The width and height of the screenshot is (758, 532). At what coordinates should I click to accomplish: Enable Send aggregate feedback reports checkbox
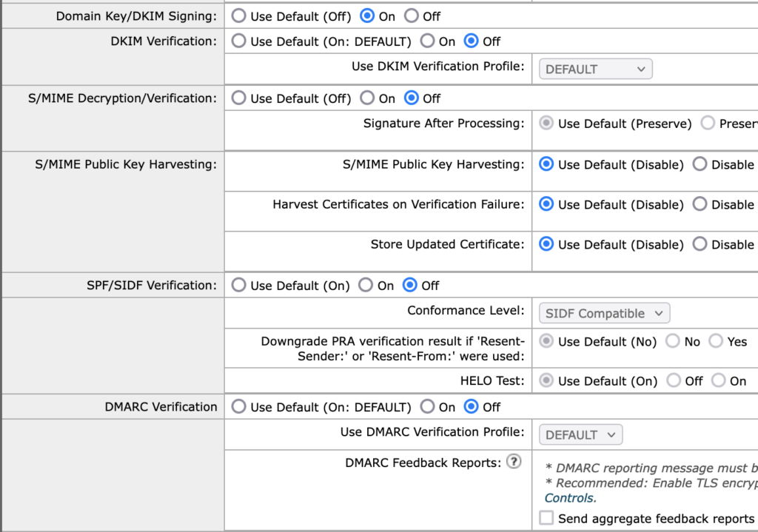tap(546, 518)
